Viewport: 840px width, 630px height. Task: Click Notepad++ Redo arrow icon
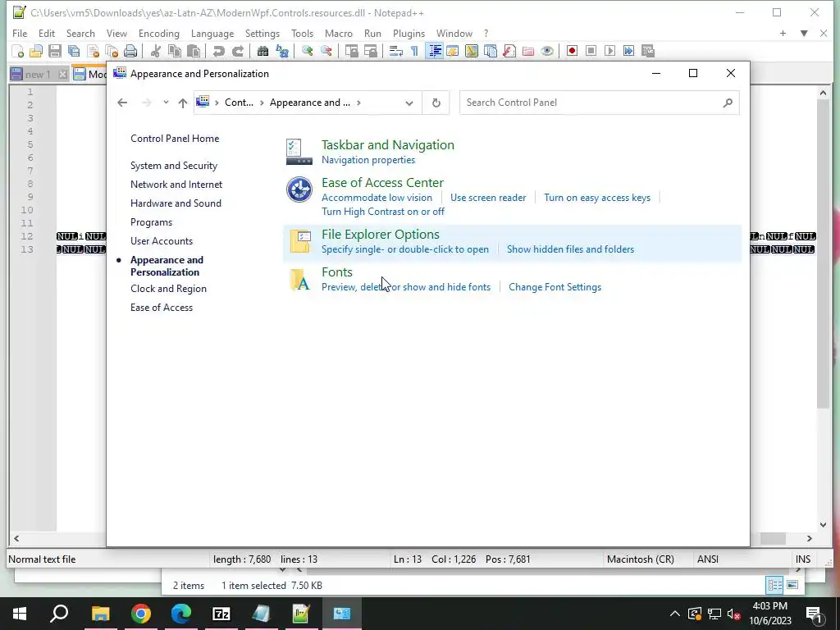pos(237,51)
